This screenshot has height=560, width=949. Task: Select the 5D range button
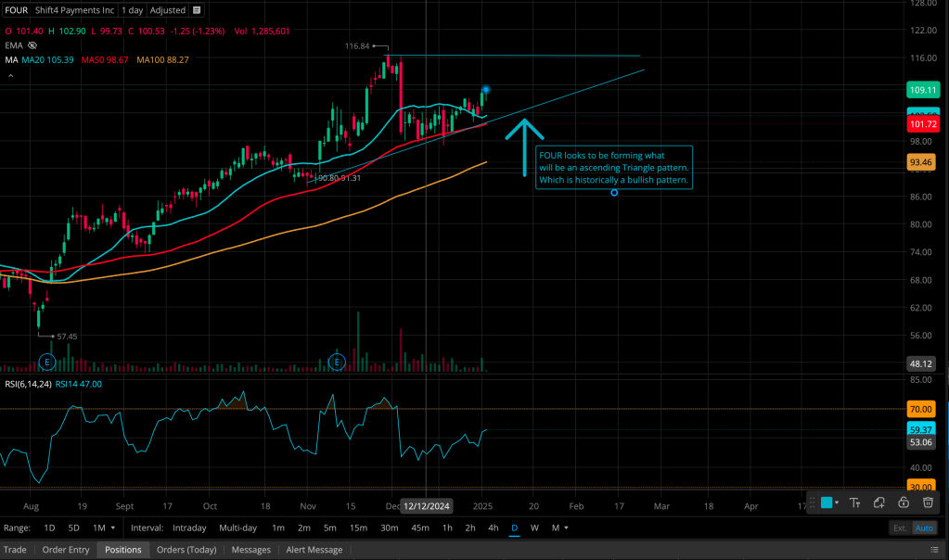coord(73,528)
